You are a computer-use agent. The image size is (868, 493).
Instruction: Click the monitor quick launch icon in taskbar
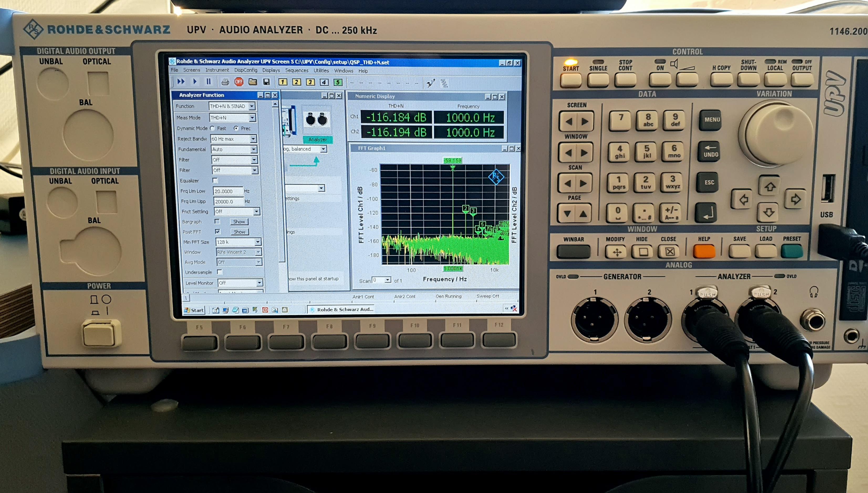(x=225, y=310)
